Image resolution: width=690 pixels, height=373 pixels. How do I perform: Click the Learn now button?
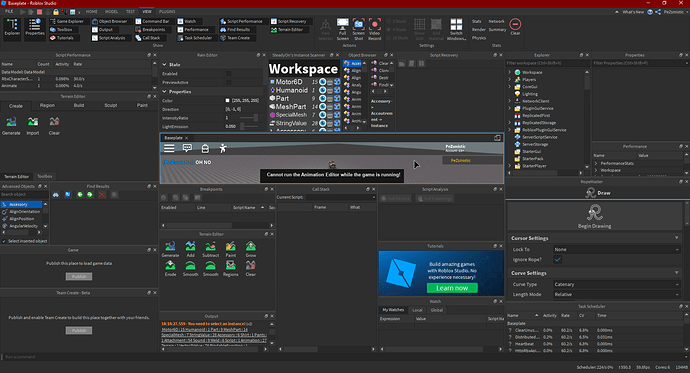click(452, 288)
